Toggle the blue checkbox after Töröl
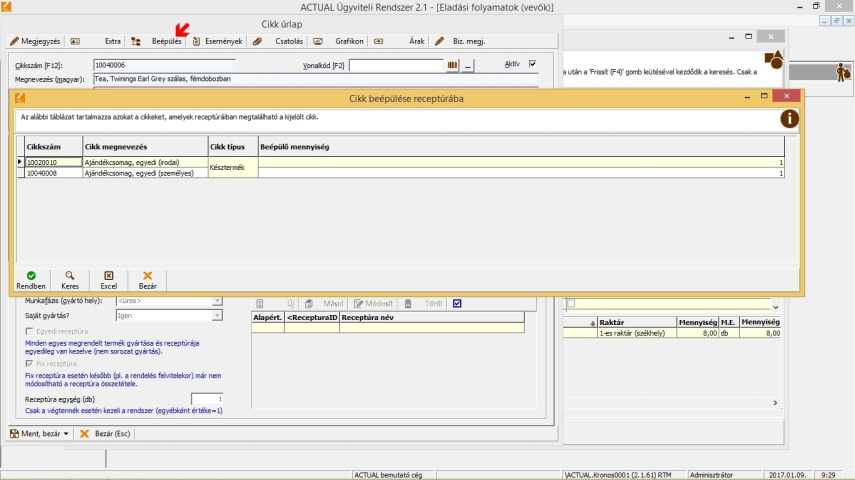 click(457, 303)
